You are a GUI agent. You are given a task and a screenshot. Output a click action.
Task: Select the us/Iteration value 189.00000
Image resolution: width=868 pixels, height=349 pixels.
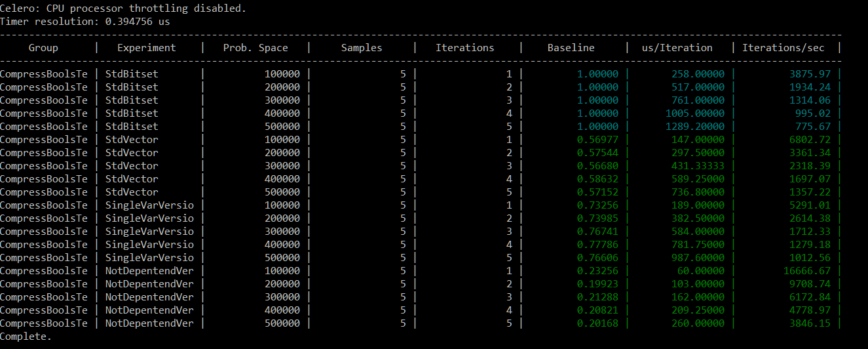[x=698, y=205]
